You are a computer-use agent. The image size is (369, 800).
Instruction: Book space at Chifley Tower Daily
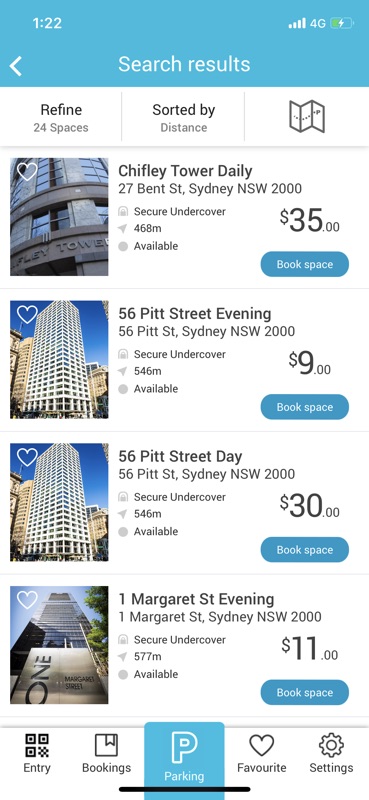click(305, 264)
